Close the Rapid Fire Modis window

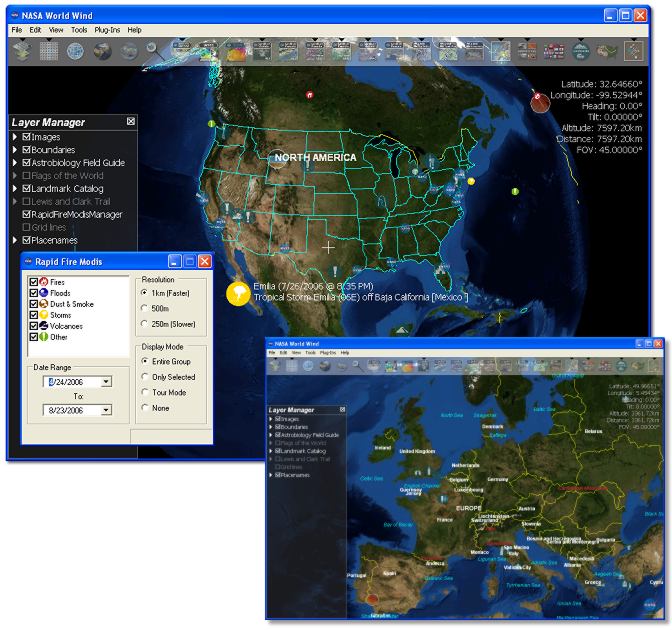[x=205, y=261]
